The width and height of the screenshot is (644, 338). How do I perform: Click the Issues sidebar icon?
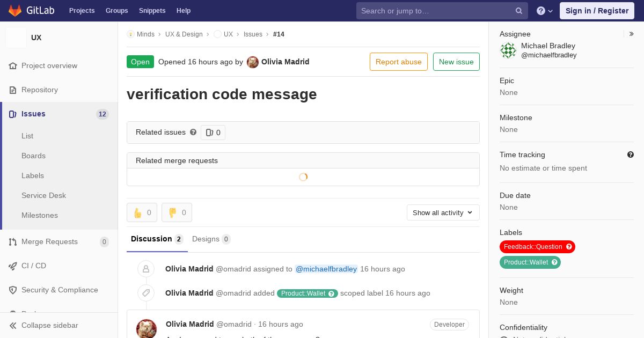(x=13, y=114)
